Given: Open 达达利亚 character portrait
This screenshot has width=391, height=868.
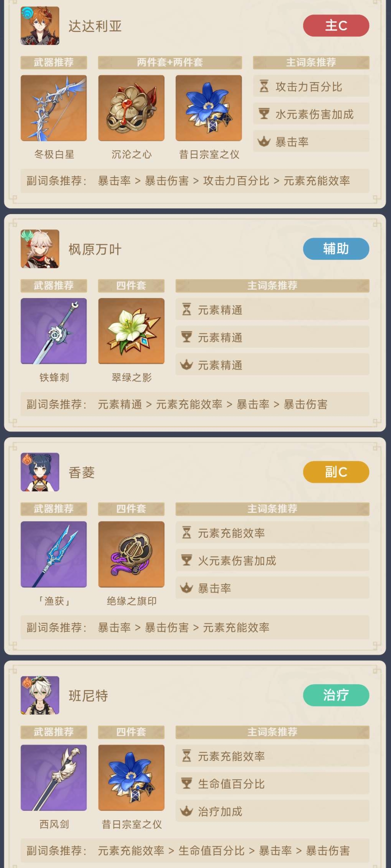Looking at the screenshot, I should (40, 26).
